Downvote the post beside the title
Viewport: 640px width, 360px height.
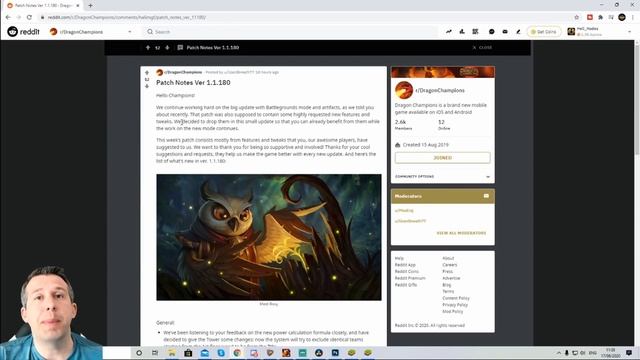click(147, 86)
